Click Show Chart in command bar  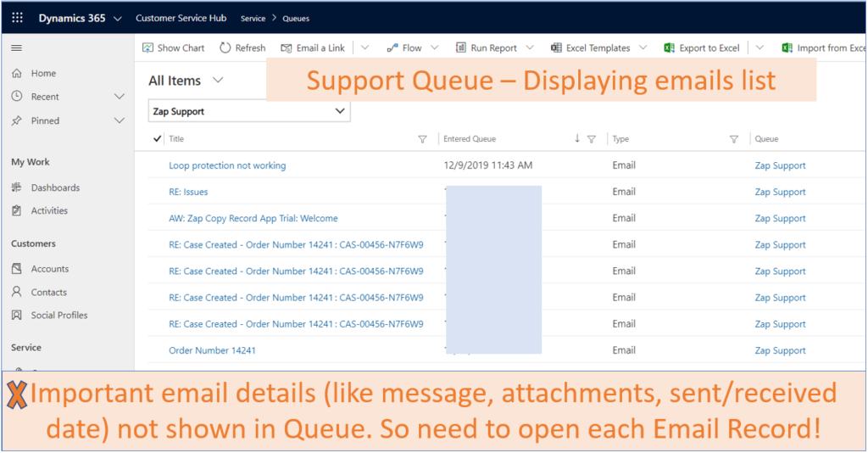pyautogui.click(x=173, y=48)
